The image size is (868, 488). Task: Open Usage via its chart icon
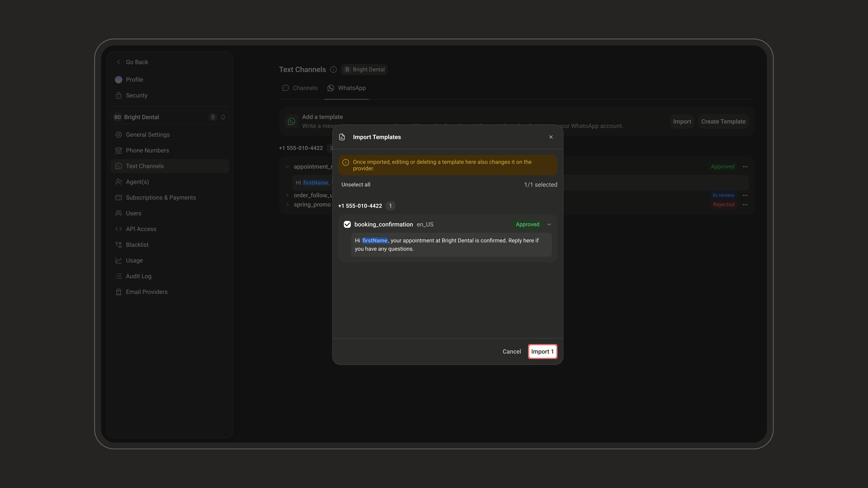pos(119,260)
